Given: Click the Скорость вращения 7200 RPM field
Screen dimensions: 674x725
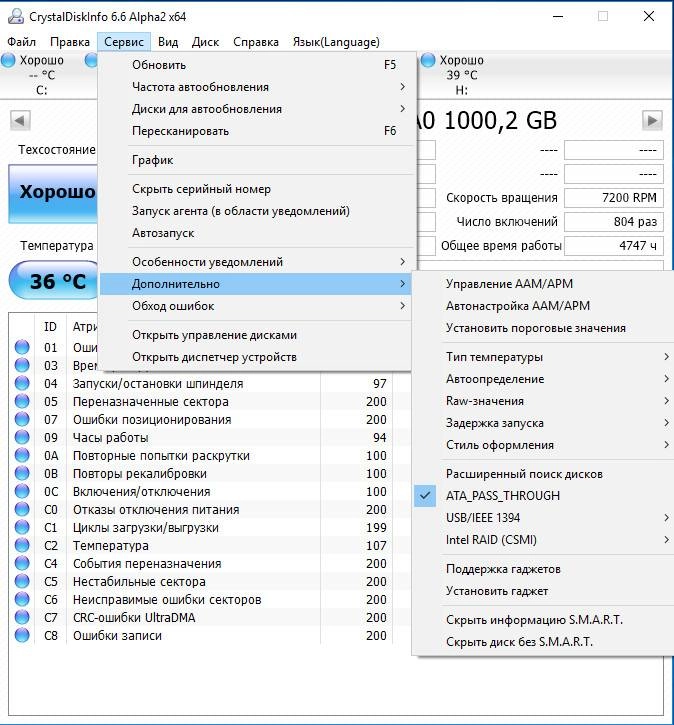Looking at the screenshot, I should [x=613, y=198].
